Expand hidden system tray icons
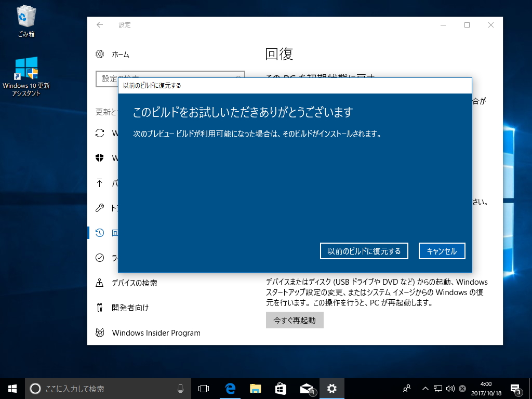The width and height of the screenshot is (532, 399). pos(425,388)
